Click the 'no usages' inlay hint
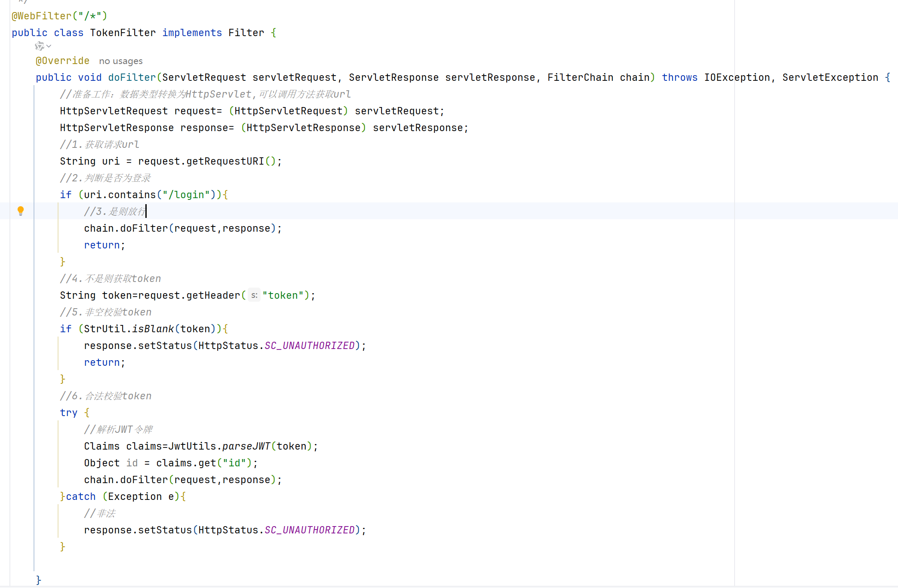898x588 pixels. 121,61
